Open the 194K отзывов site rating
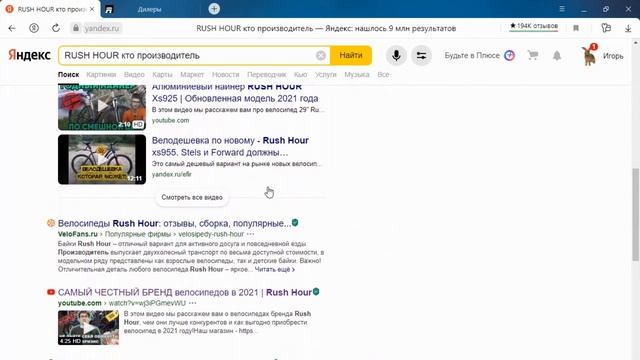This screenshot has height=360, width=640. 533,26
